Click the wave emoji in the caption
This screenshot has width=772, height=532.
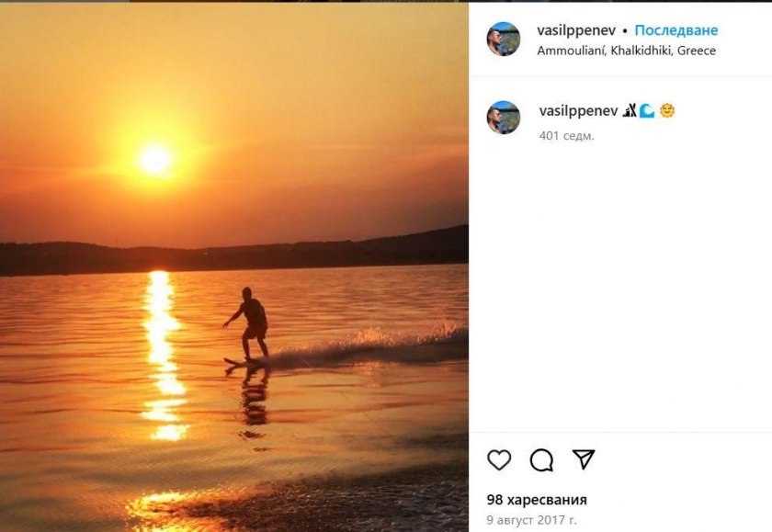[x=647, y=111]
